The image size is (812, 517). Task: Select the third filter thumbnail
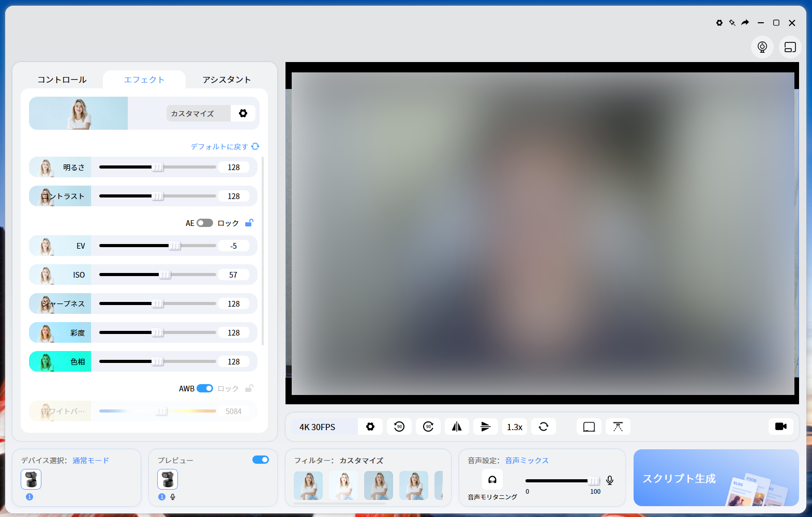(x=379, y=485)
